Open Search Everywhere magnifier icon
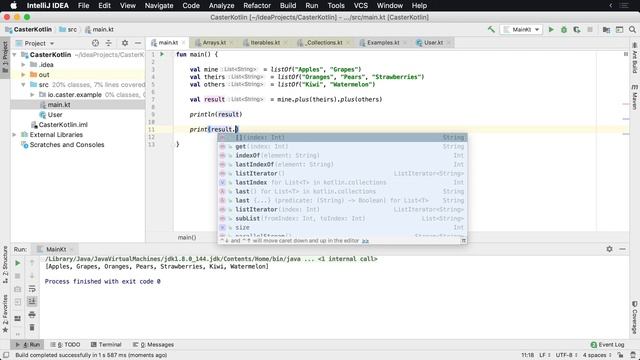Image resolution: width=640 pixels, height=360 pixels. pos(632,29)
